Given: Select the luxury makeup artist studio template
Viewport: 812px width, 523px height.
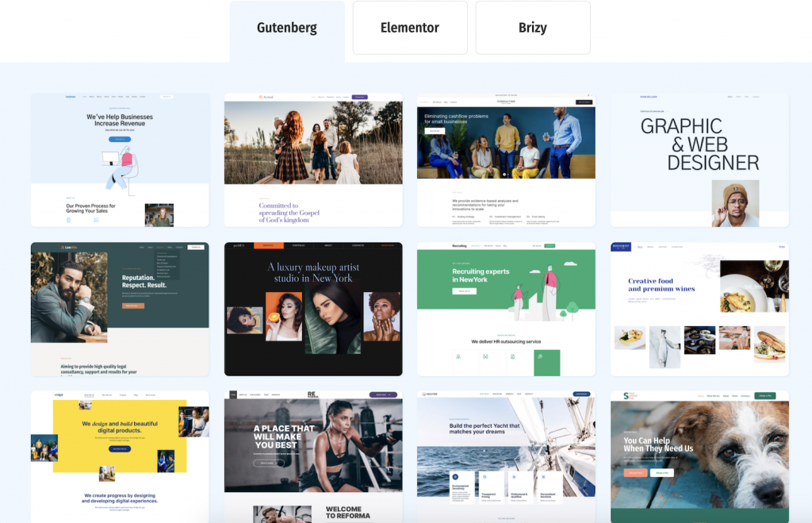Looking at the screenshot, I should (x=313, y=309).
